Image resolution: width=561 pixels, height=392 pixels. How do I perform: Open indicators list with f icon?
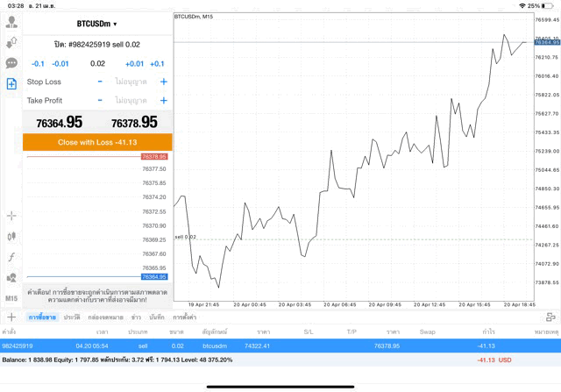click(x=11, y=257)
